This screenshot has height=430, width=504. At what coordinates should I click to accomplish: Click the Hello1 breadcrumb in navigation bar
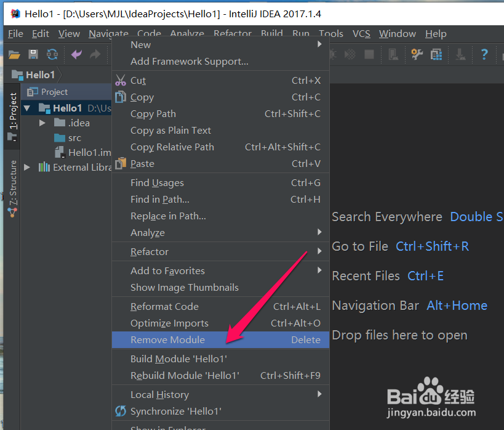pyautogui.click(x=33, y=75)
